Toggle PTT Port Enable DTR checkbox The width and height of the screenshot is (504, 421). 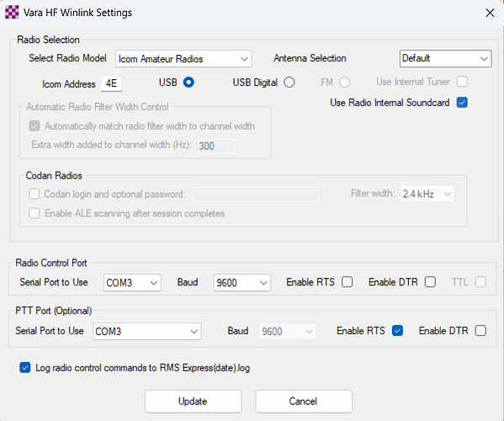[x=480, y=331]
